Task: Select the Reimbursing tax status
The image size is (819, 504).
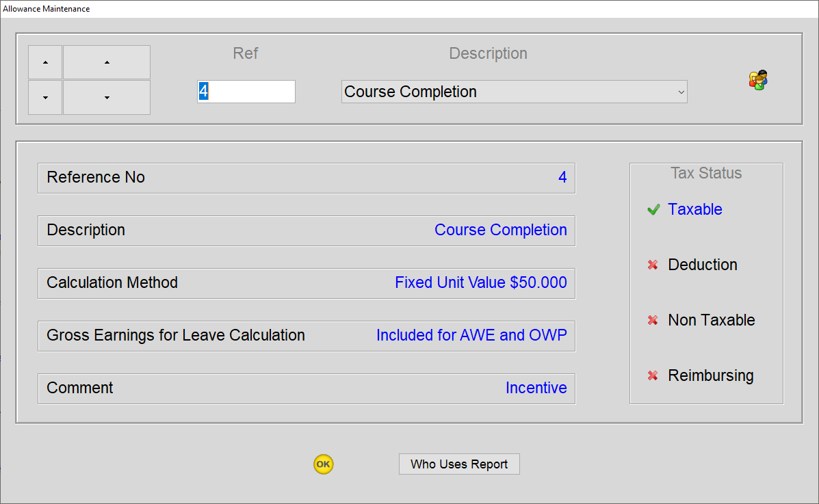Action: 711,375
